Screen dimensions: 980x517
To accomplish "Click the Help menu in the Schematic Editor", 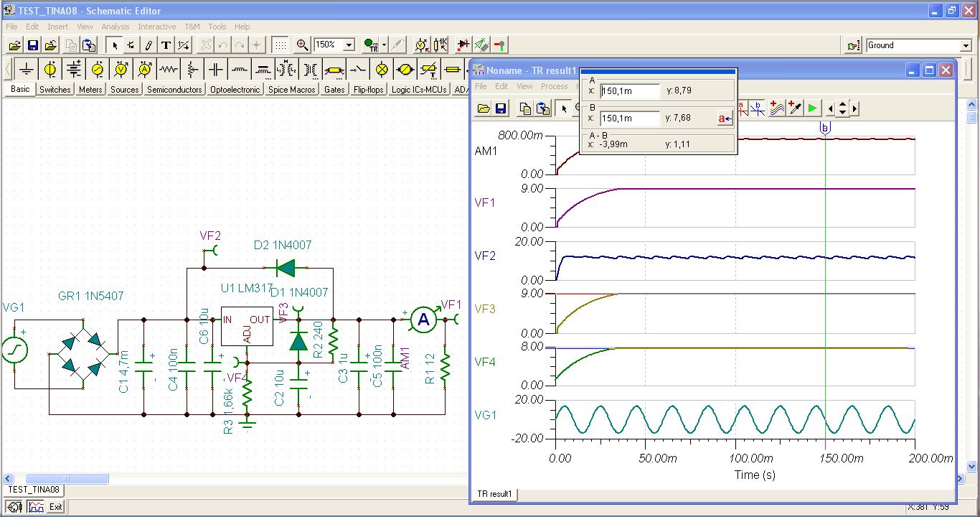I will point(242,27).
